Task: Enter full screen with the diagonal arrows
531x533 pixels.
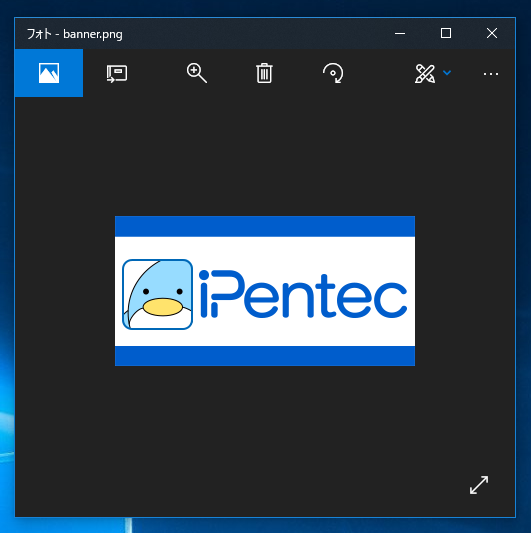Action: (x=479, y=485)
